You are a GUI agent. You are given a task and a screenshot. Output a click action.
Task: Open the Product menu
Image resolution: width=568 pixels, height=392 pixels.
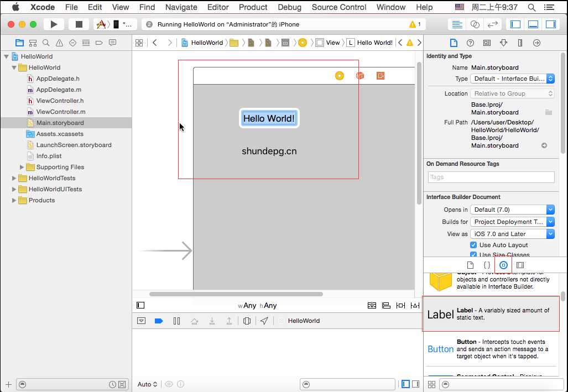(253, 7)
